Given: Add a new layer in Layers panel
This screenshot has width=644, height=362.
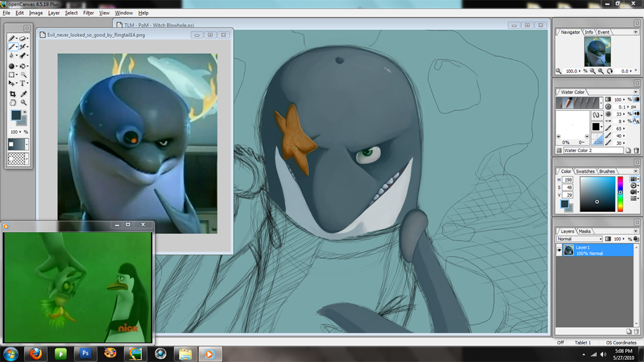Looking at the screenshot, I should [x=629, y=331].
